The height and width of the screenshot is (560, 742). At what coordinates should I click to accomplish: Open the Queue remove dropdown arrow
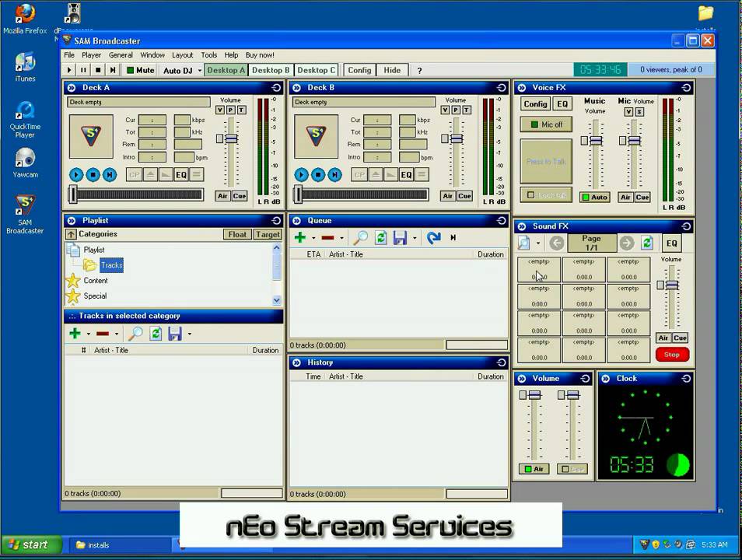[x=341, y=238]
